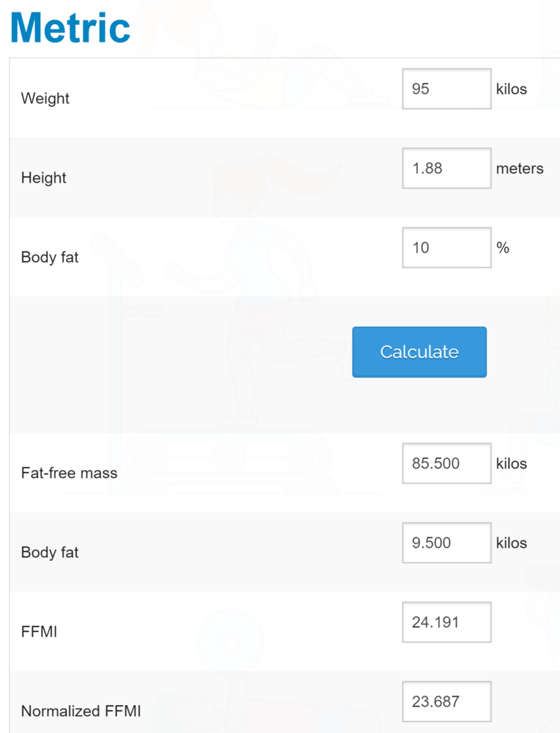Click the kilos unit beside Fat-free mass

pyautogui.click(x=512, y=463)
